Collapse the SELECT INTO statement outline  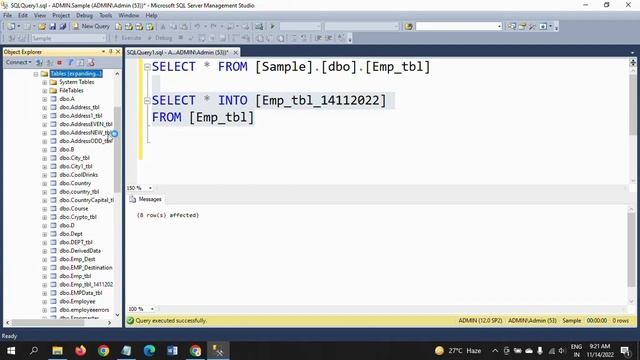(147, 101)
